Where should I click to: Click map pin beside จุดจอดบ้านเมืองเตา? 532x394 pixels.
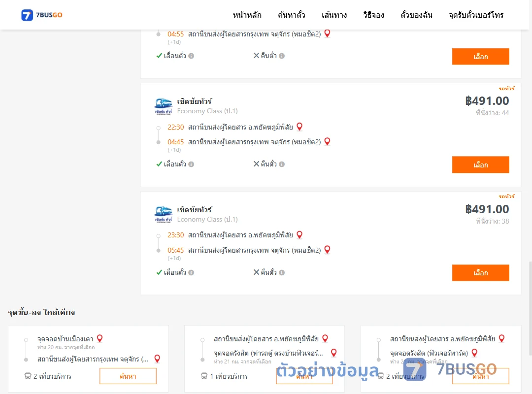[x=100, y=338]
